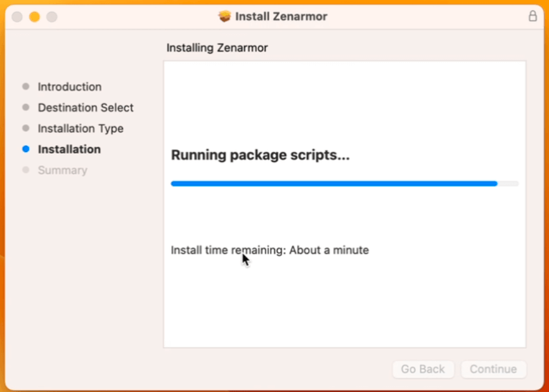Click the bullet next to Installation Type

25,129
